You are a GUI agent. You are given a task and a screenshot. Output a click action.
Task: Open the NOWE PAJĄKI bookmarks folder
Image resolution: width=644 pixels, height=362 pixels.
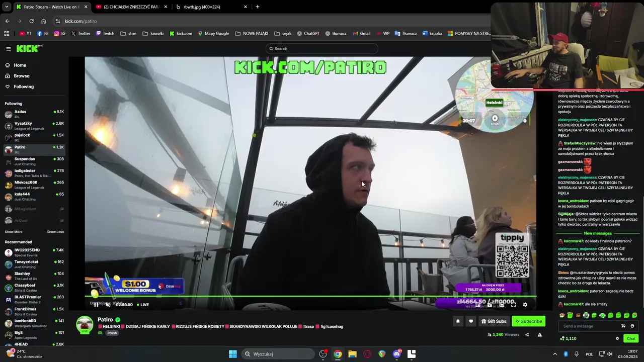coord(252,34)
